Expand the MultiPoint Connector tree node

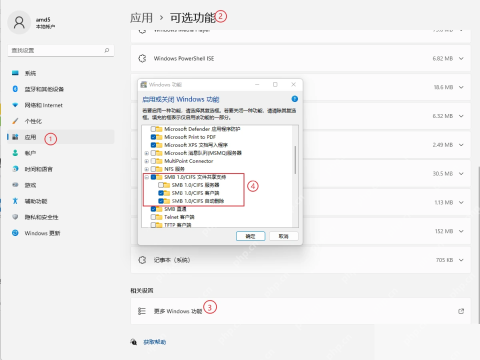pos(146,161)
